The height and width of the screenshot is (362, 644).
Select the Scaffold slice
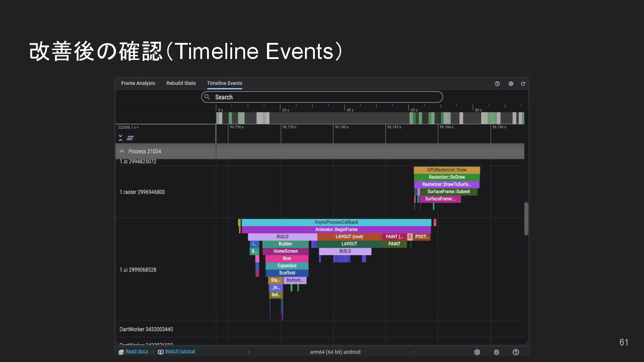coord(287,273)
